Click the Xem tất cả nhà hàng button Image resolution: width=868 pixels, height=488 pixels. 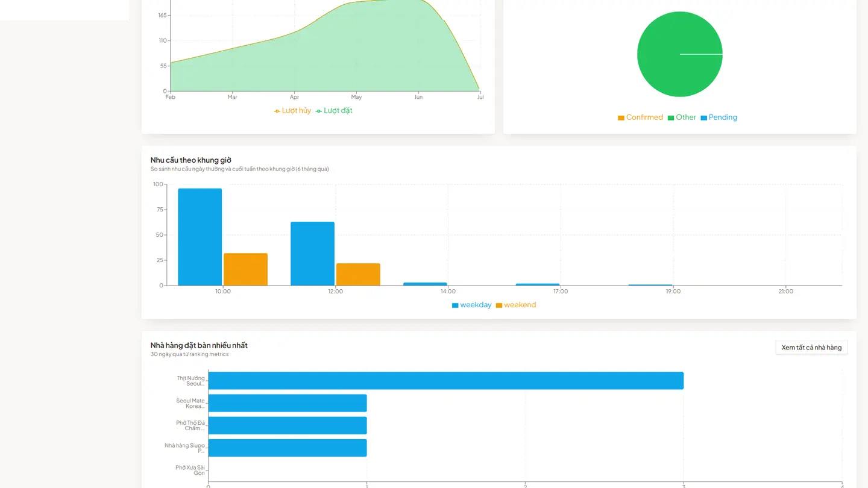[x=811, y=348]
